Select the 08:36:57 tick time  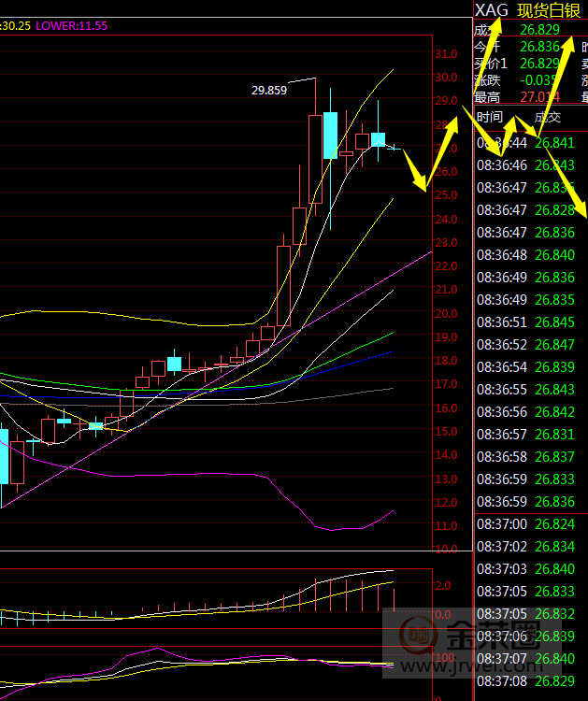[502, 434]
